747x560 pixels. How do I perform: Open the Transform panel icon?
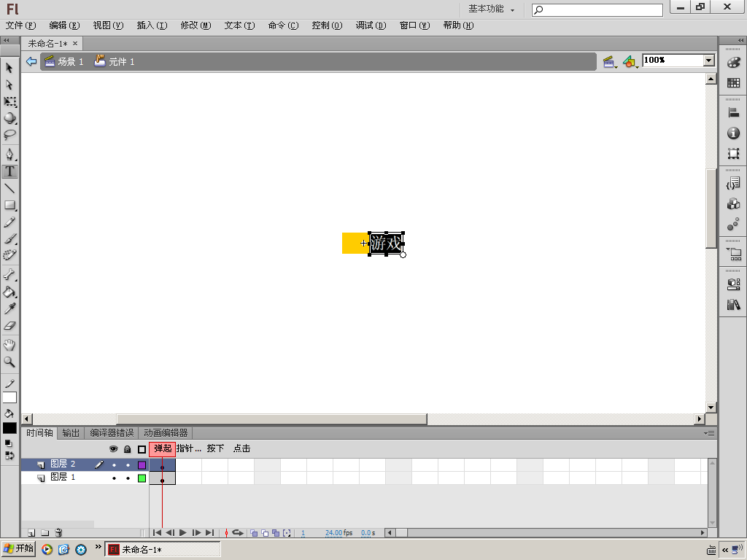734,153
